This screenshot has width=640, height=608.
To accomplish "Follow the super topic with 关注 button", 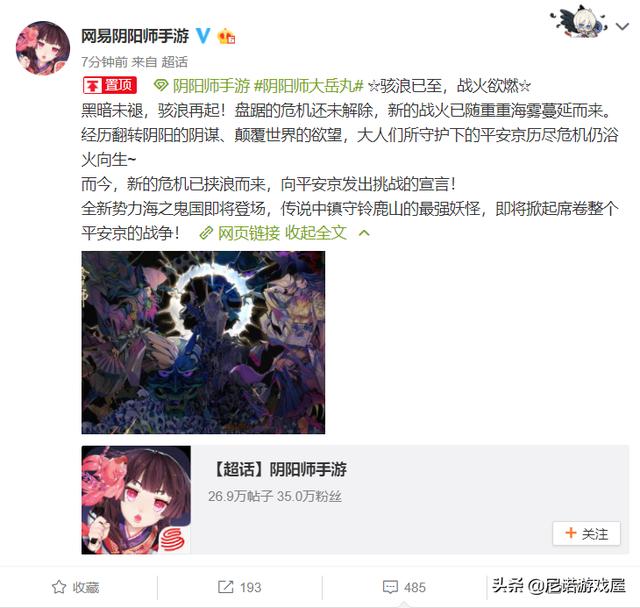I will (587, 533).
